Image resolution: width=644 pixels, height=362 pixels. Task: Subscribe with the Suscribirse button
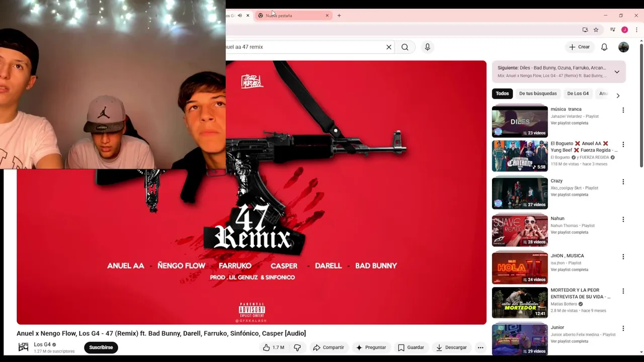(x=101, y=347)
